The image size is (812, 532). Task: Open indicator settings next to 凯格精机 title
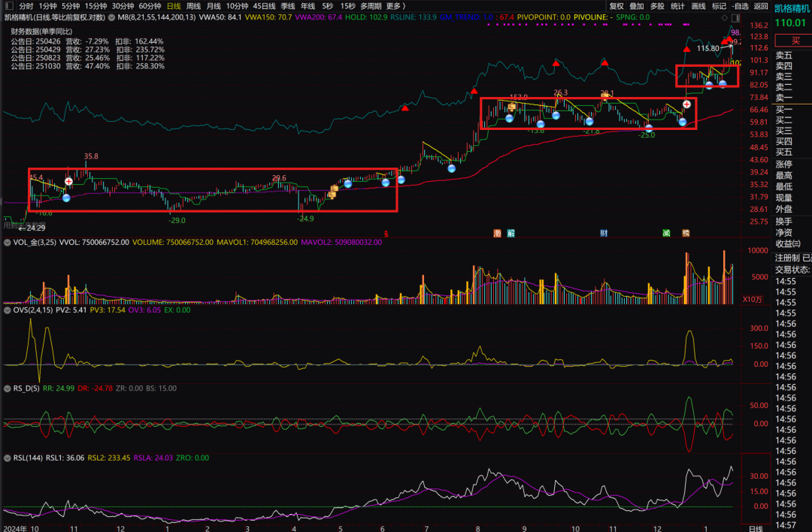(x=111, y=17)
